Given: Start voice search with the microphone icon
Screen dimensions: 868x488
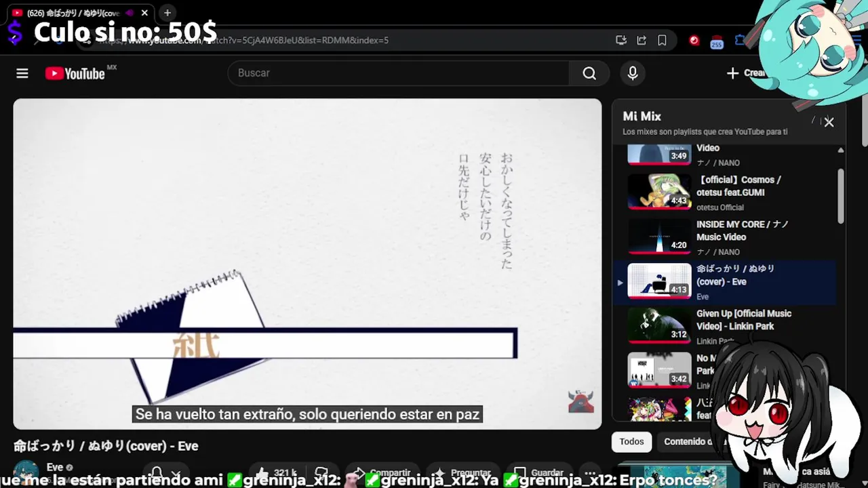Looking at the screenshot, I should pos(633,73).
